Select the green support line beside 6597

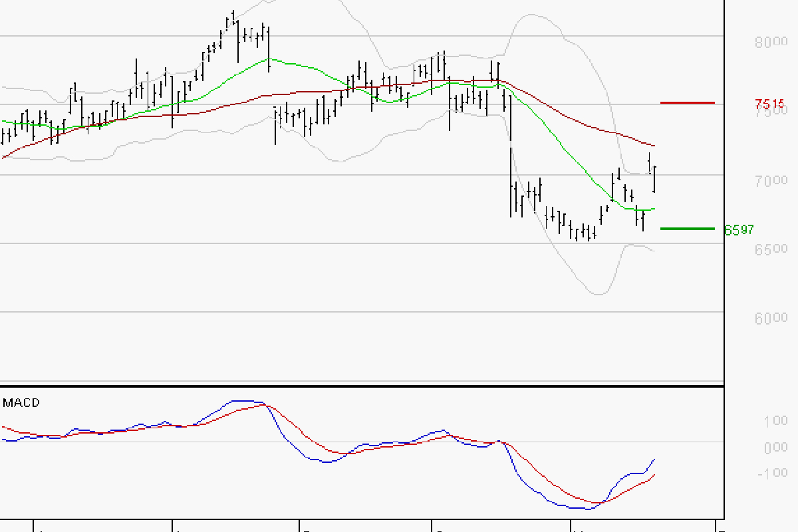point(688,228)
